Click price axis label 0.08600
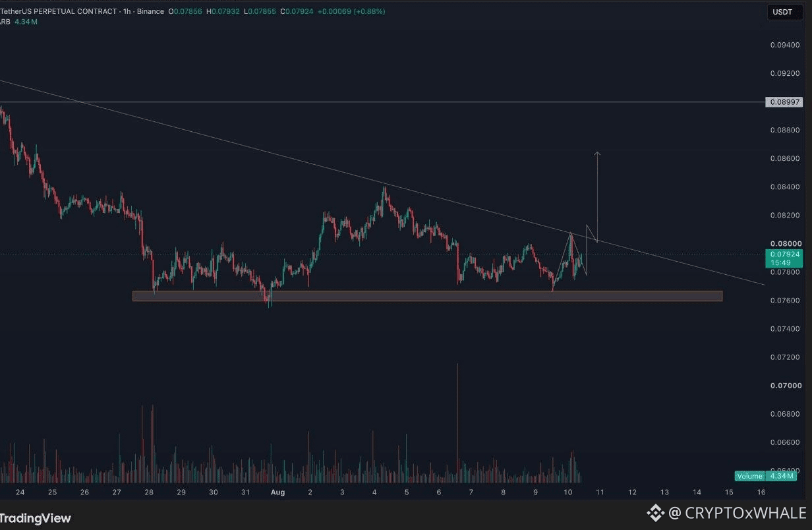Screen dimensions: 812x530 tap(784, 158)
